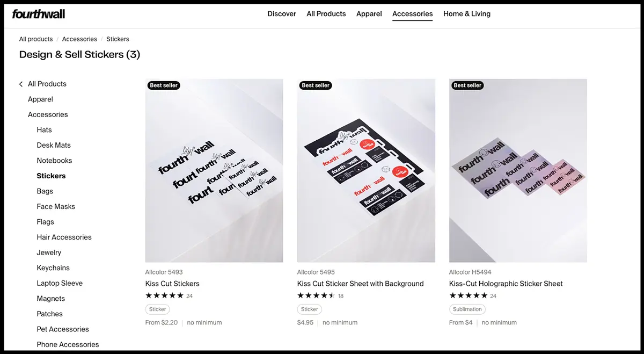Open the Kiss Cut Stickers product image
Image resolution: width=644 pixels, height=354 pixels.
pyautogui.click(x=214, y=171)
